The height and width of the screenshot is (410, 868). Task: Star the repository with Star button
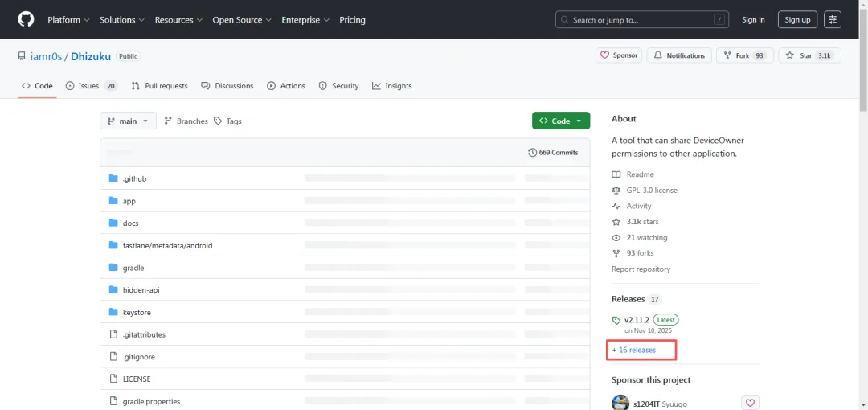pos(809,55)
